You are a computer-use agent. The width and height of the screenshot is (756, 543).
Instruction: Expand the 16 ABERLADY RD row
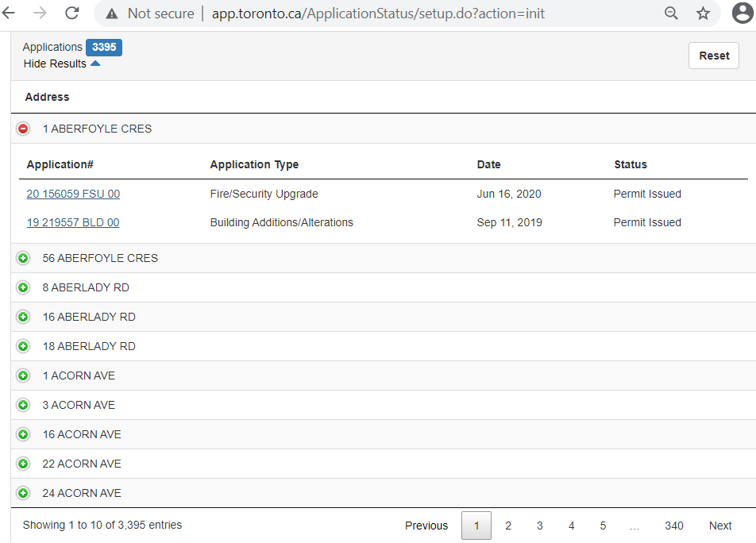tap(23, 317)
